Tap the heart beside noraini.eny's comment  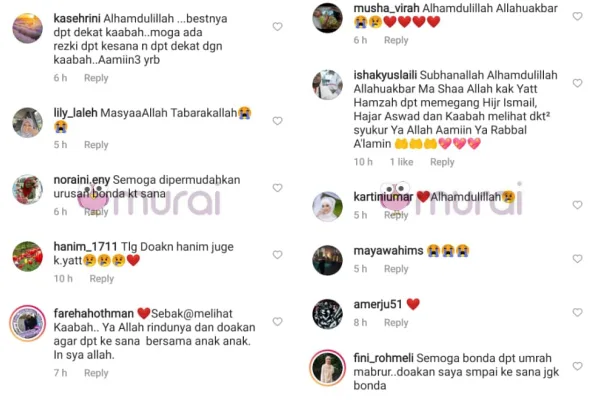click(277, 188)
